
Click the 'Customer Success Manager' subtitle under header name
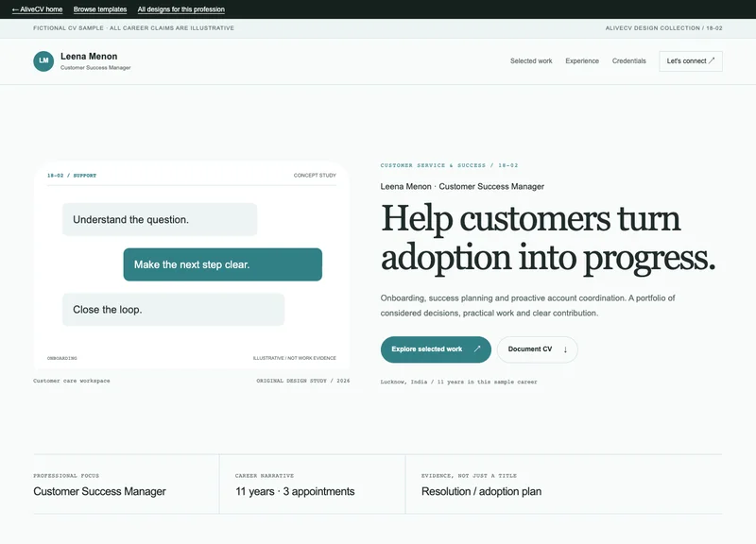coord(95,67)
